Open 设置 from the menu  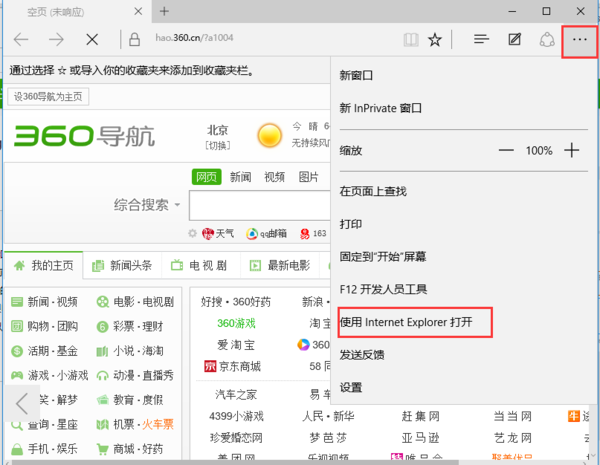[351, 388]
